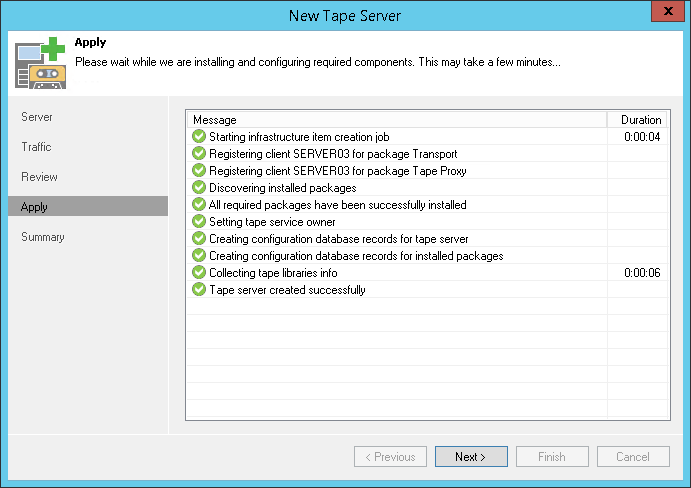691x488 pixels.
Task: Select the Apply step in sidebar
Action: coord(34,207)
